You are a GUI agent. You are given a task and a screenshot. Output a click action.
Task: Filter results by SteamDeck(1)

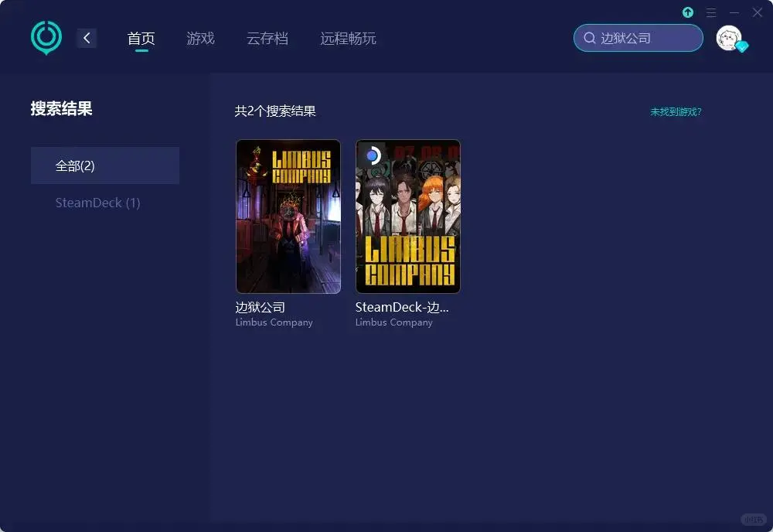97,203
